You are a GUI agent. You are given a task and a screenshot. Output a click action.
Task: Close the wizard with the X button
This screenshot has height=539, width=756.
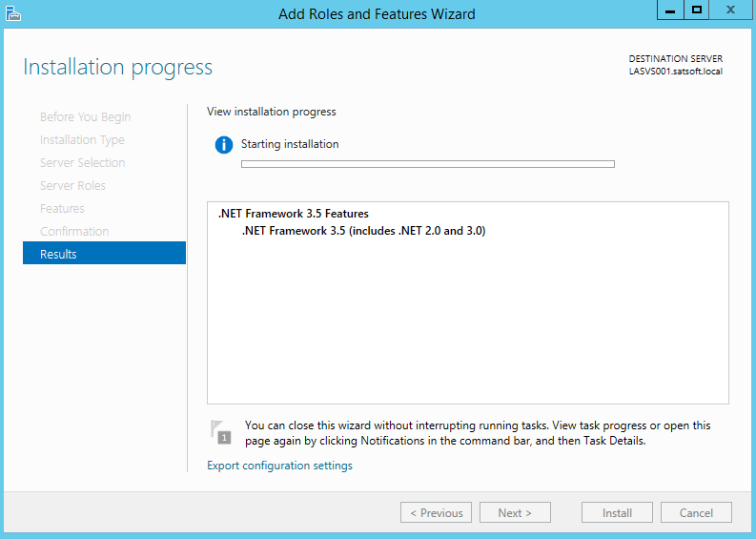pyautogui.click(x=730, y=10)
